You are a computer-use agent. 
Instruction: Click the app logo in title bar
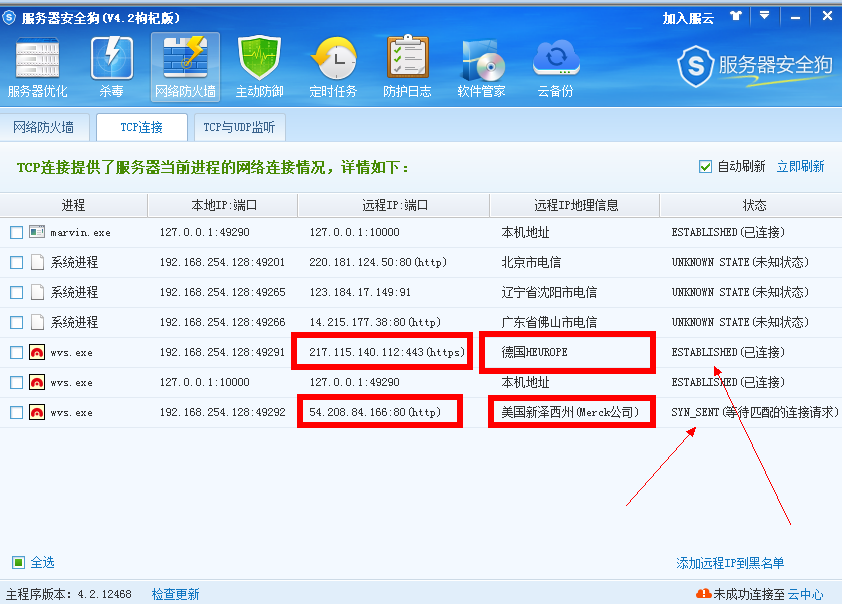pyautogui.click(x=9, y=18)
